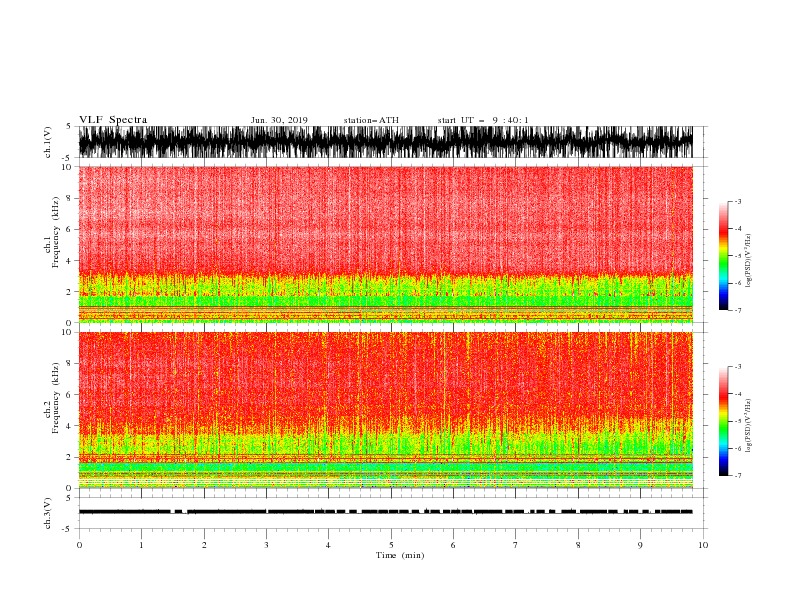Screen dimensions: 792x612
Task: Click inside the ch.1 spectrogram panel
Action: (386, 244)
